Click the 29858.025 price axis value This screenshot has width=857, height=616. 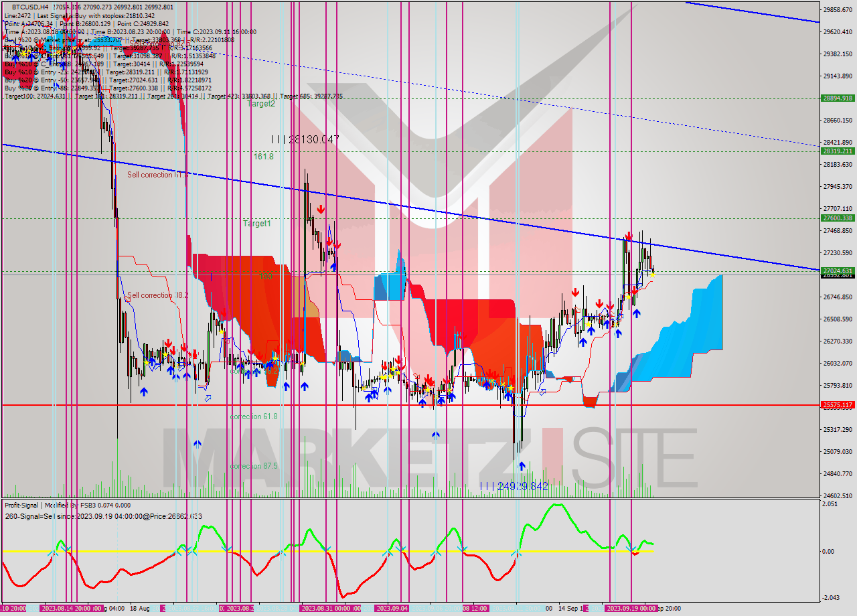click(838, 10)
